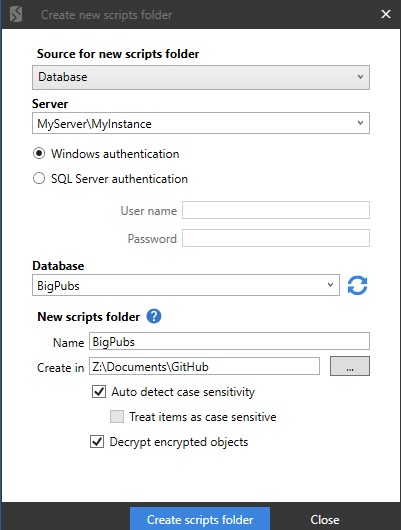This screenshot has height=530, width=401.
Task: Click the Name field containing BigPubs
Action: point(229,341)
